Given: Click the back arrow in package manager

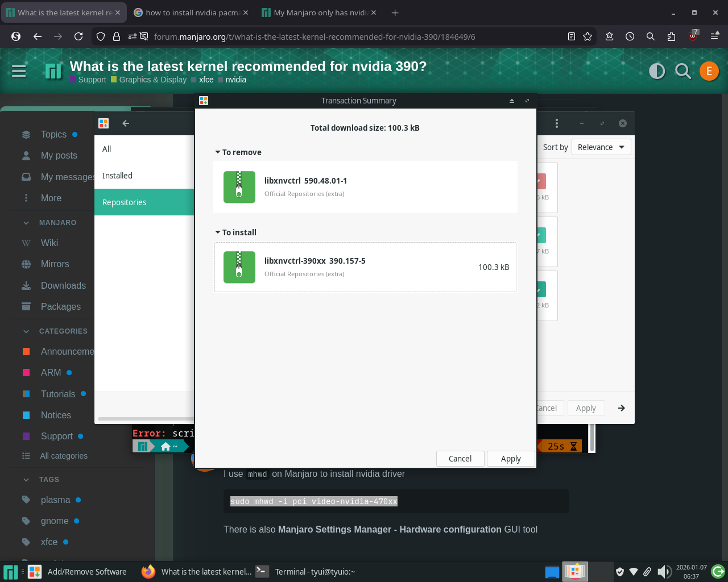Looking at the screenshot, I should pos(126,123).
